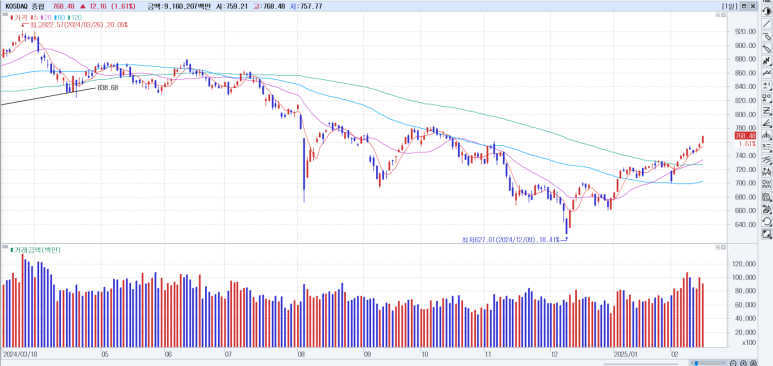This screenshot has height=366, width=773.
Task: Adjust the chart zoom slider handle
Action: tap(696, 363)
